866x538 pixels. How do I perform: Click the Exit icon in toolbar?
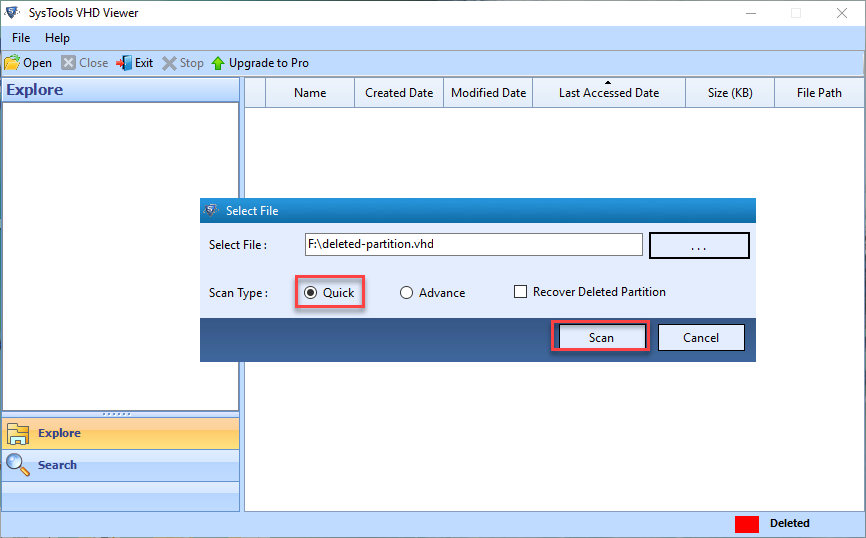[124, 63]
